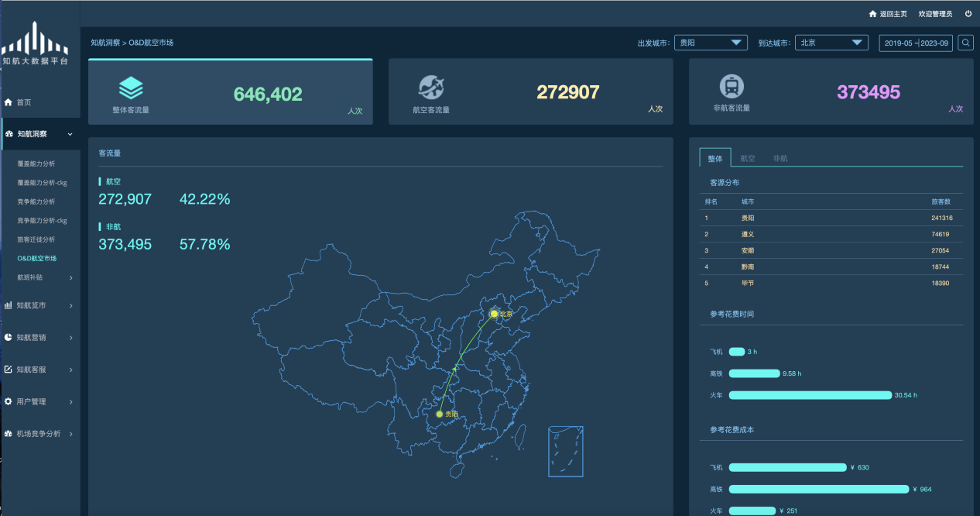Click the airplane icon for 航空客流量
This screenshot has width=980, height=516.
(x=431, y=87)
